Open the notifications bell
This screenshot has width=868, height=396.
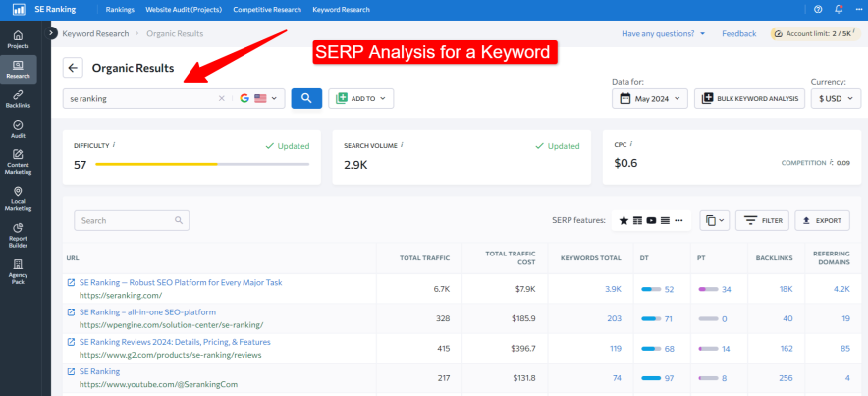[x=839, y=10]
